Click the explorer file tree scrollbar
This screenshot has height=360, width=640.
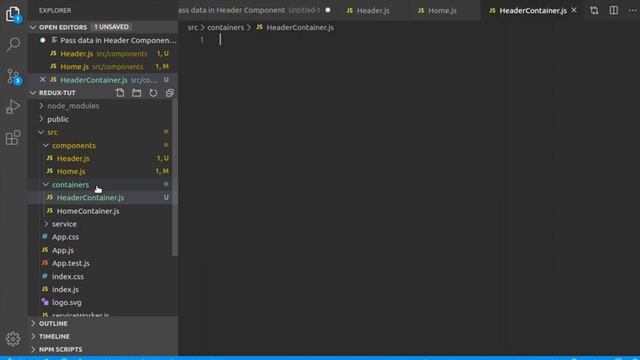(x=175, y=177)
